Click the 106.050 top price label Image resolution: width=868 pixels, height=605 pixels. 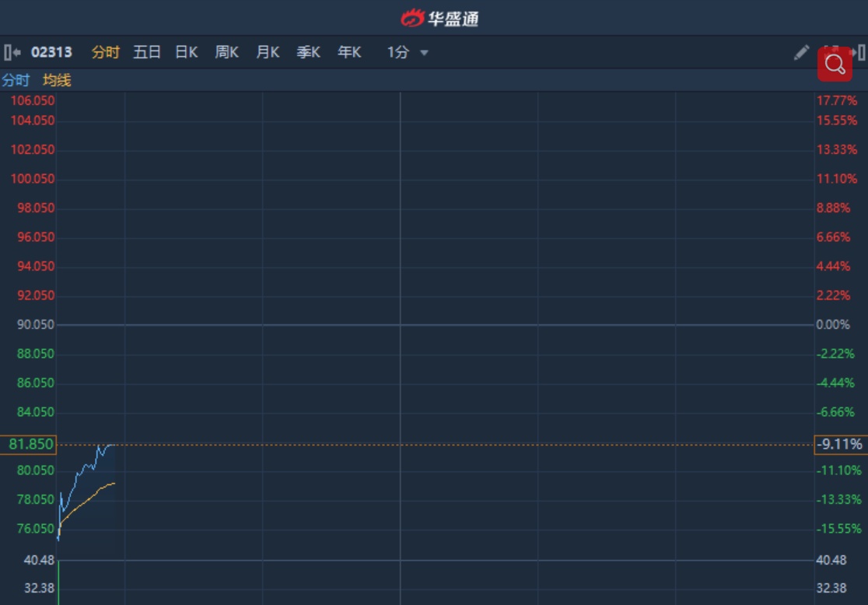tap(33, 101)
